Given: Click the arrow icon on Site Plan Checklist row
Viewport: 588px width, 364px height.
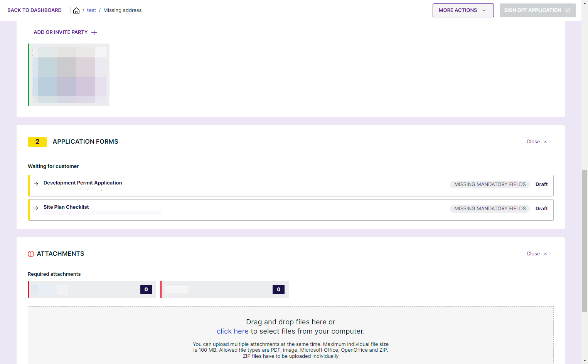Looking at the screenshot, I should click(36, 208).
